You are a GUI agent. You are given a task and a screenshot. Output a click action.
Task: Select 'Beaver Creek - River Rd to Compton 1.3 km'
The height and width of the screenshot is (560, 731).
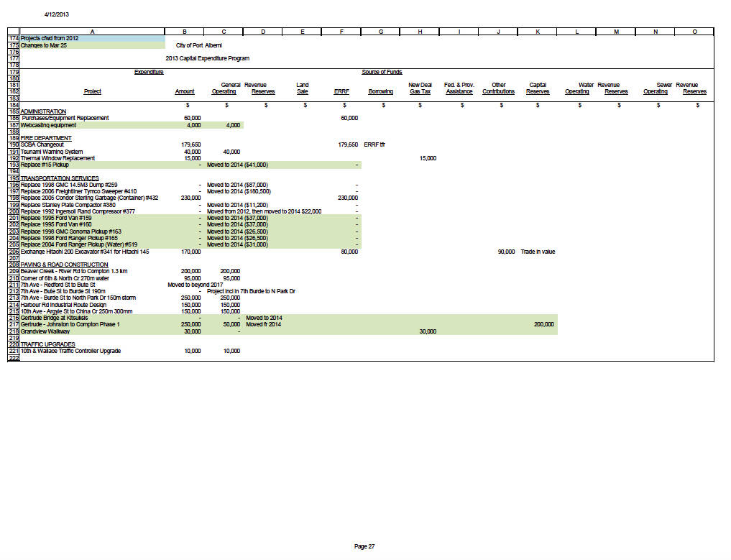click(x=73, y=271)
